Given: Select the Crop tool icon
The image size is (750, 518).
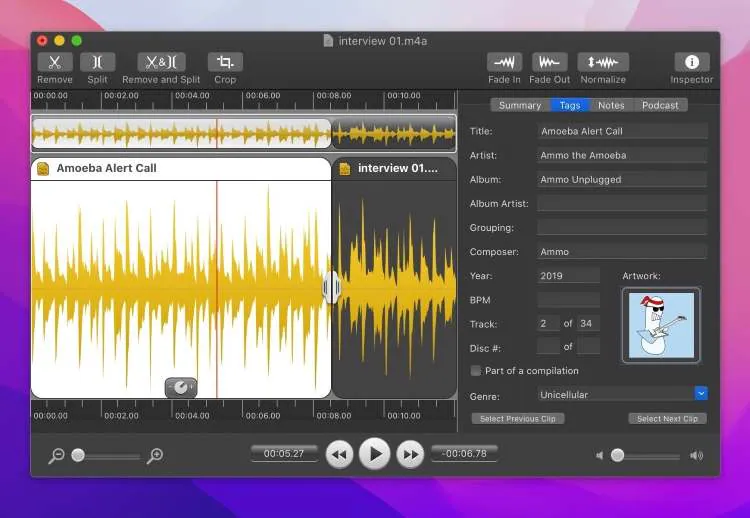Looking at the screenshot, I should [225, 62].
